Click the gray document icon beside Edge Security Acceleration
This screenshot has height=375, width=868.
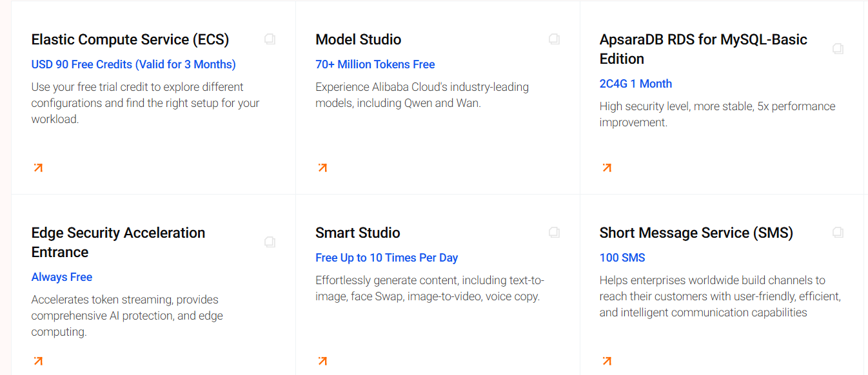click(270, 242)
